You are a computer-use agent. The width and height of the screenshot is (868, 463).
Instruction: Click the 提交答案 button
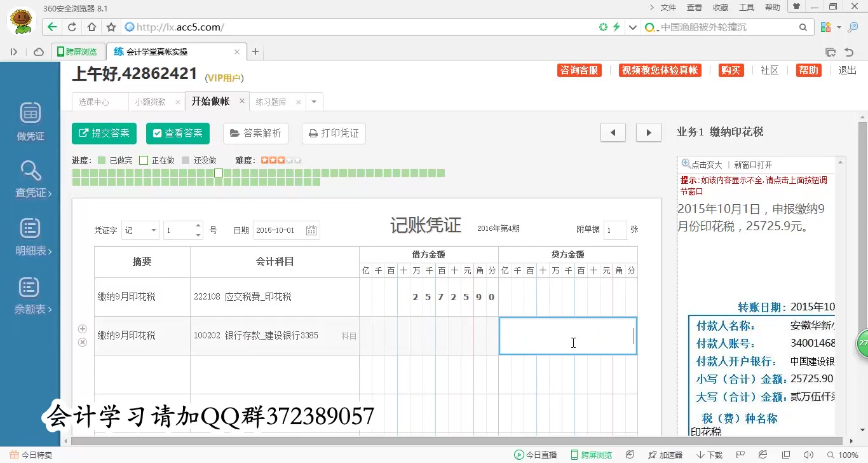pyautogui.click(x=104, y=134)
